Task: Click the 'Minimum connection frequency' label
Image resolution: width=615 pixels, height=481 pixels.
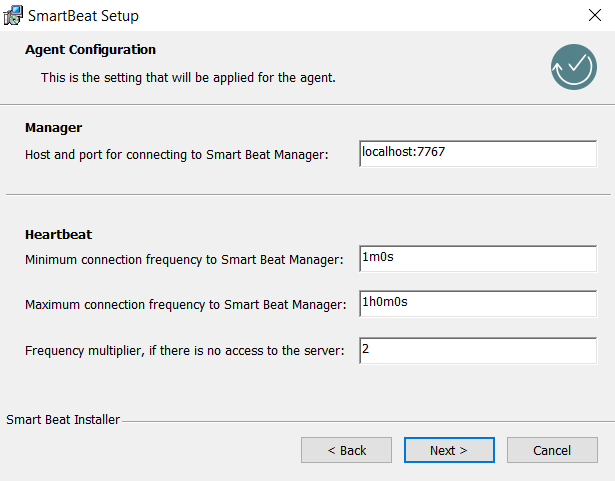Action: coord(184,260)
